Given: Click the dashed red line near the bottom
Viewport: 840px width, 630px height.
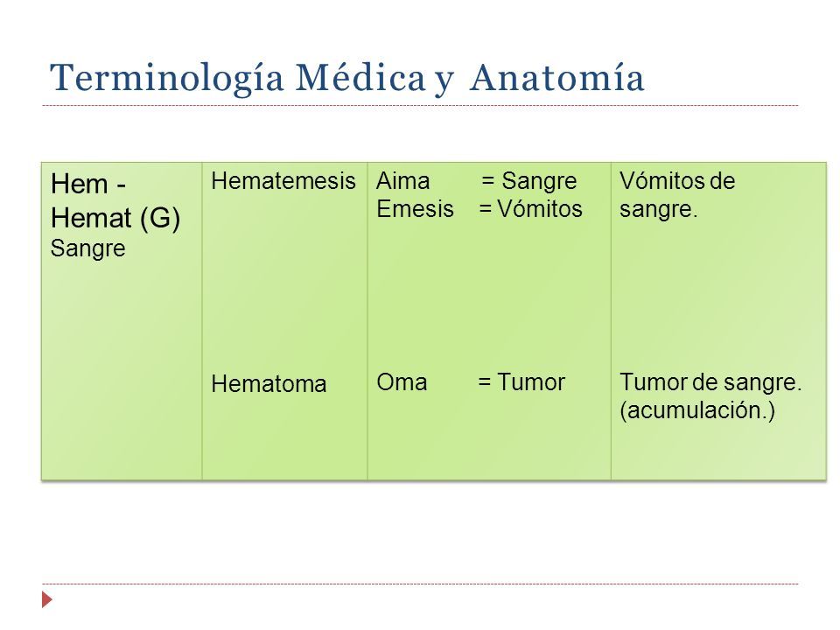Looking at the screenshot, I should (x=420, y=584).
